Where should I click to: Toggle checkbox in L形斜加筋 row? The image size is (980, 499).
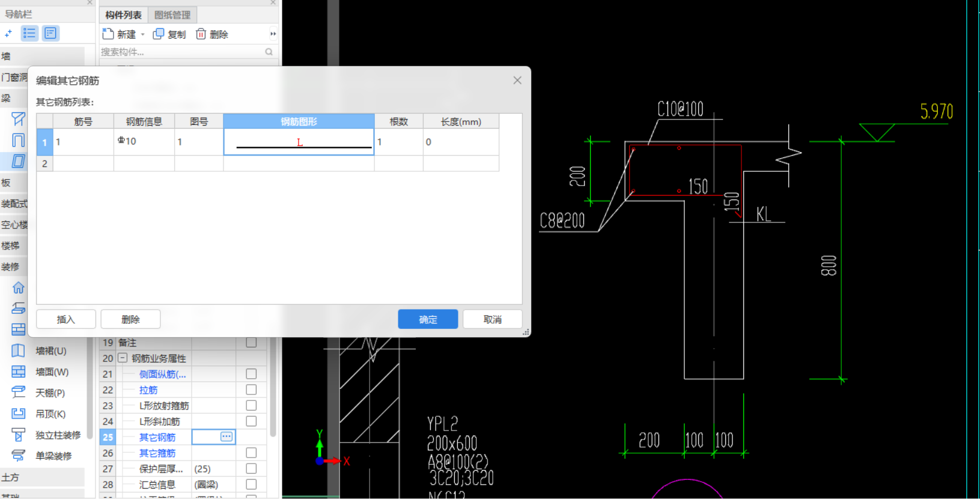251,421
